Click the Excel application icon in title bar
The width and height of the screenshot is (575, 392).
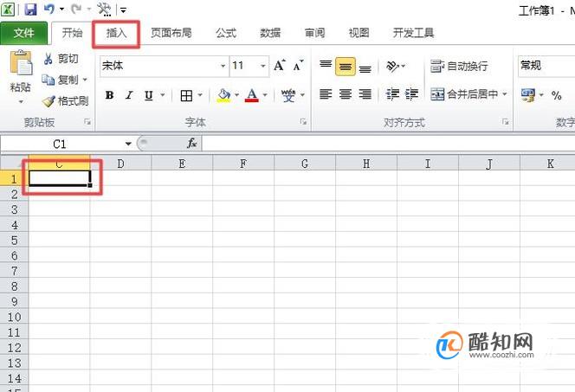8,10
